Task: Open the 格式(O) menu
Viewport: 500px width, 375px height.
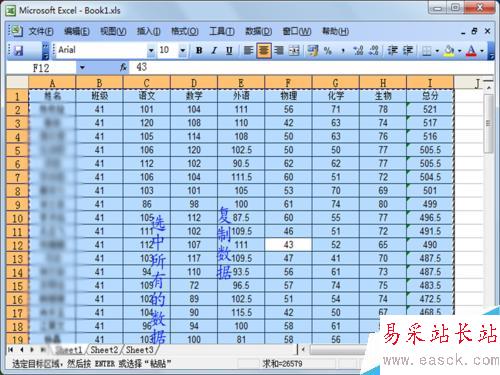Action: [x=185, y=31]
